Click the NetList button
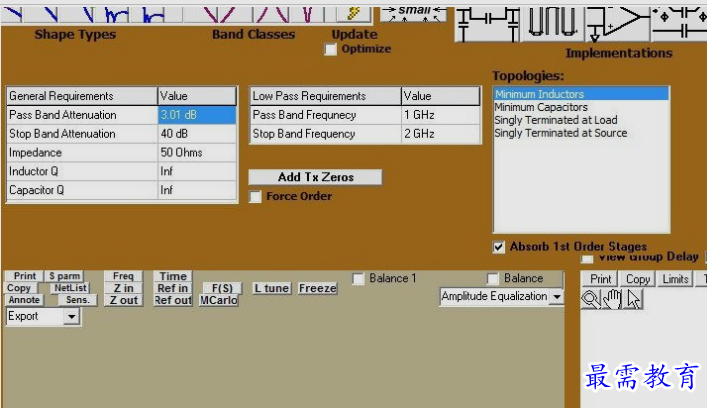Image resolution: width=707 pixels, height=408 pixels. [x=70, y=288]
